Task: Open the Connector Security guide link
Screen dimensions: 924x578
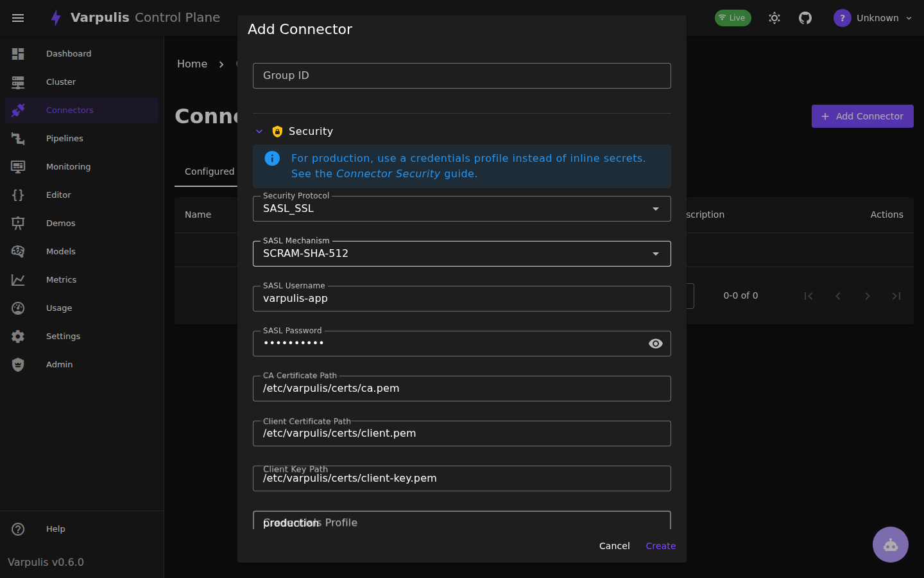Action: point(388,173)
